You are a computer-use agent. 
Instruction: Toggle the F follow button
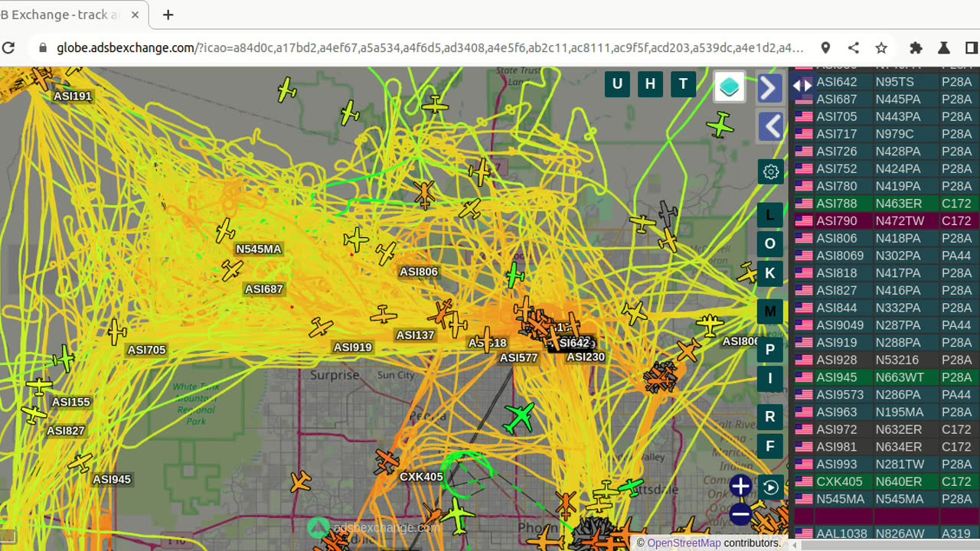click(x=770, y=445)
